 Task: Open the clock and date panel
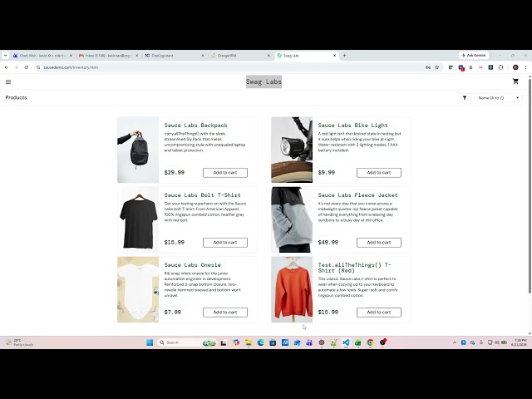[x=520, y=342]
